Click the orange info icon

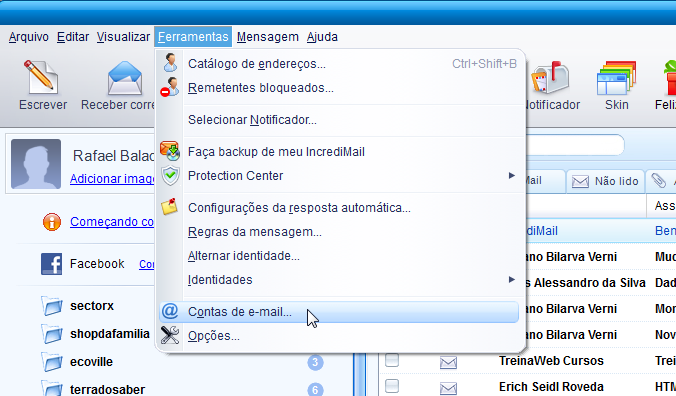point(52,222)
